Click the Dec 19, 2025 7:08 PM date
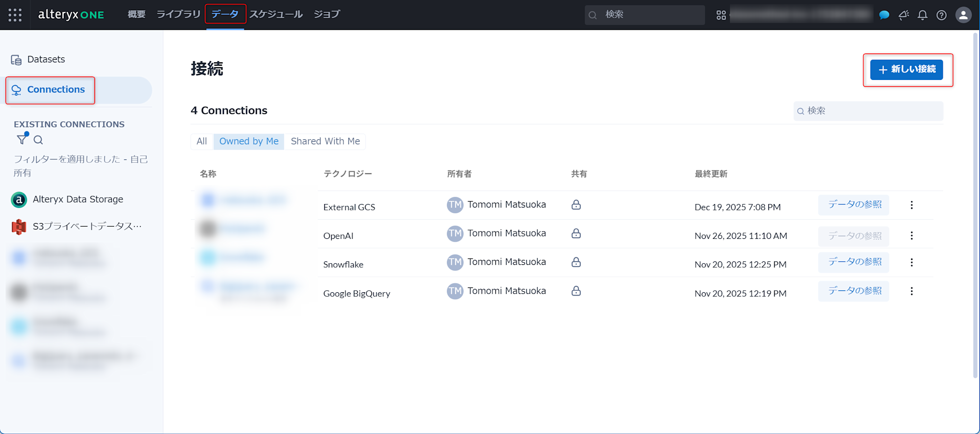 click(x=737, y=207)
